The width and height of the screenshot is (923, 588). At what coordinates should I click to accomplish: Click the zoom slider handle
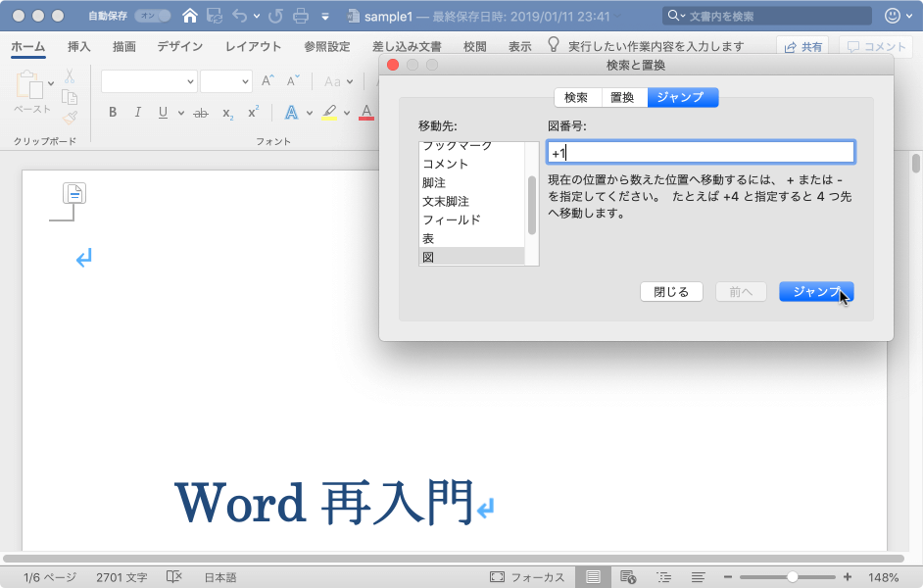tap(793, 577)
